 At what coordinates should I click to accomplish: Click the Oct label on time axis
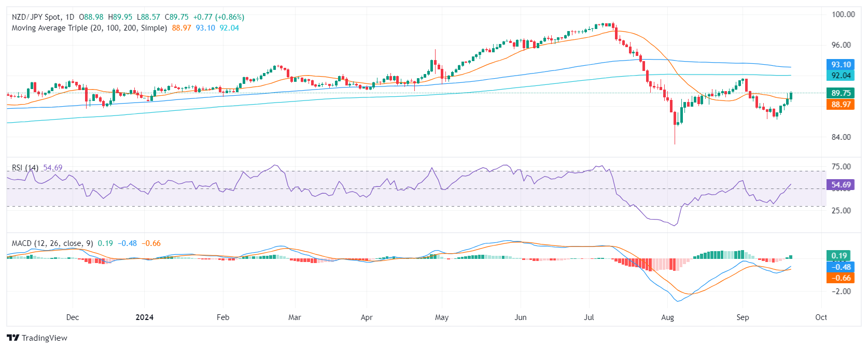[821, 317]
